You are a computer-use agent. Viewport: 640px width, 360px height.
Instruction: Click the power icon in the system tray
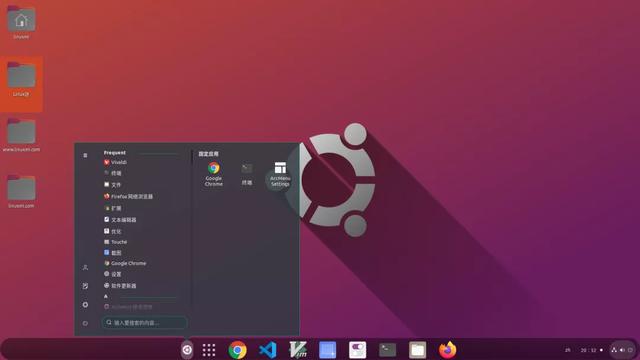tap(630, 350)
